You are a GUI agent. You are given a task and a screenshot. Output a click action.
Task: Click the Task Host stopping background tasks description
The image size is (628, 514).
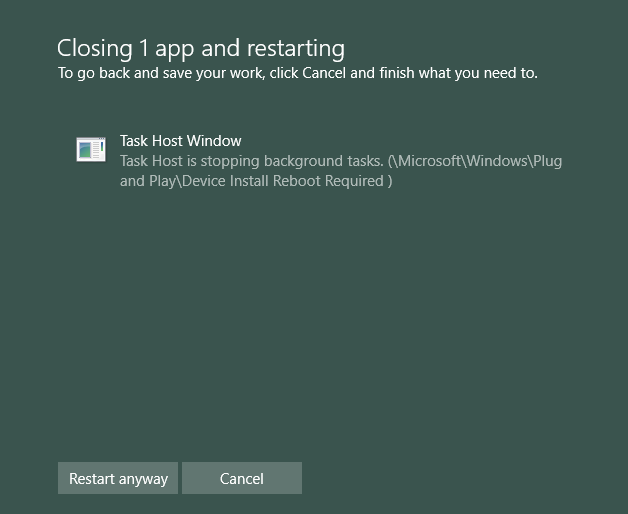pyautogui.click(x=341, y=171)
